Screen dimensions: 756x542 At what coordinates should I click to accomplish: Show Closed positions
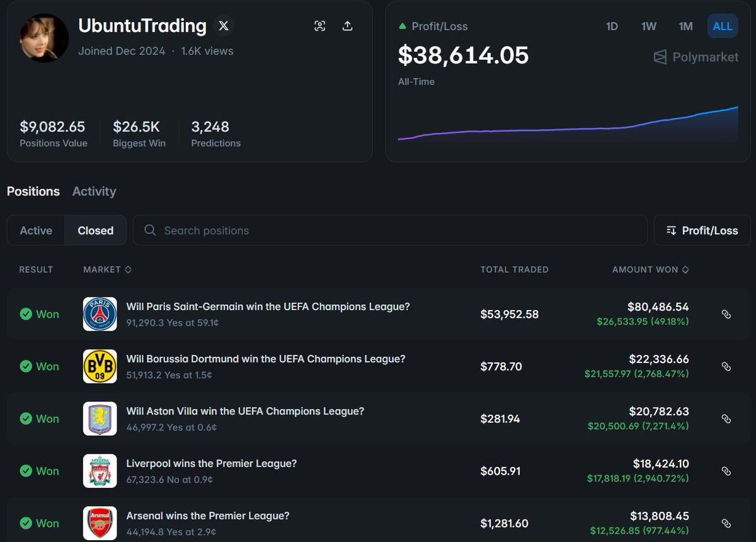96,231
